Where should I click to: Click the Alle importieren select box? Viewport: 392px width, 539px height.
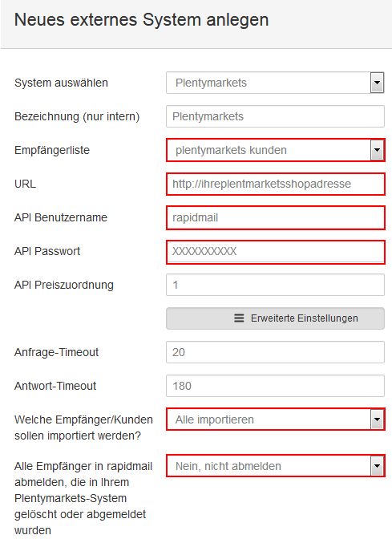tap(275, 419)
